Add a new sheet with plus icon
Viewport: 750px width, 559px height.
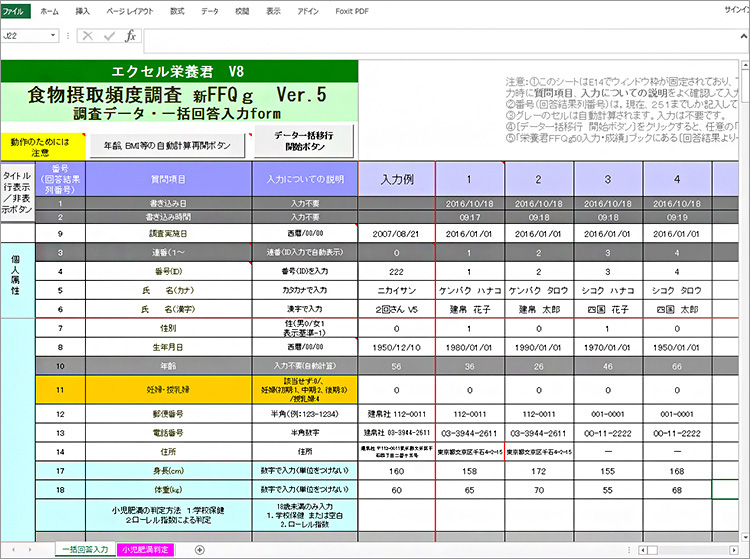(x=200, y=550)
